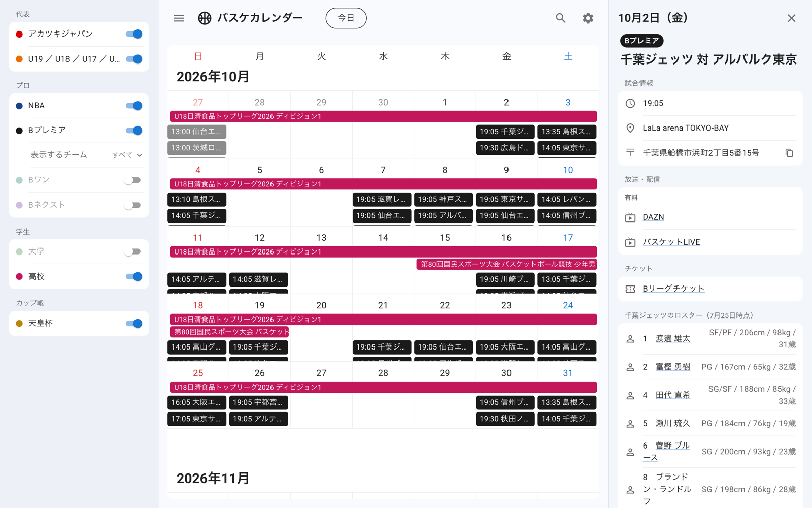Click the basketball logo icon
The image size is (812, 508).
pos(205,18)
